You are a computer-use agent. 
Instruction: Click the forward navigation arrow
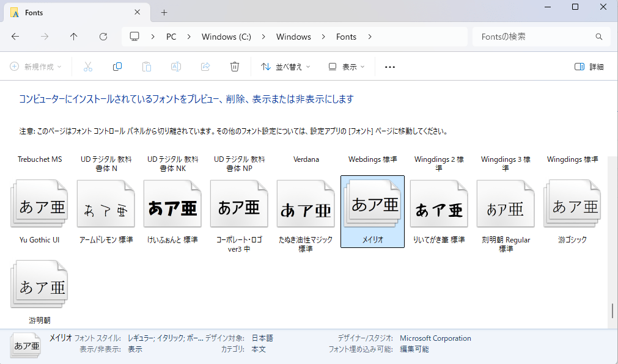(45, 37)
